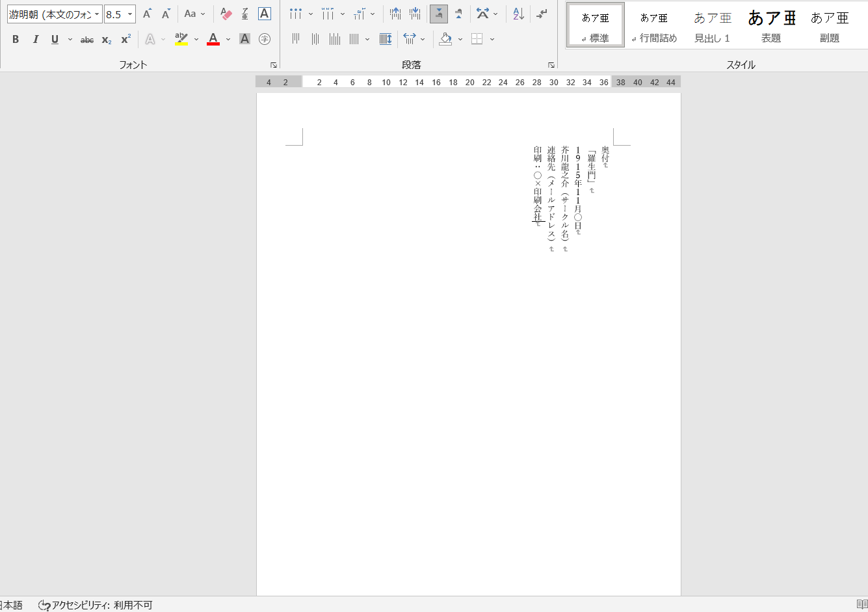Viewport: 868px width, 612px height.
Task: Apply italic to the text
Action: click(35, 39)
